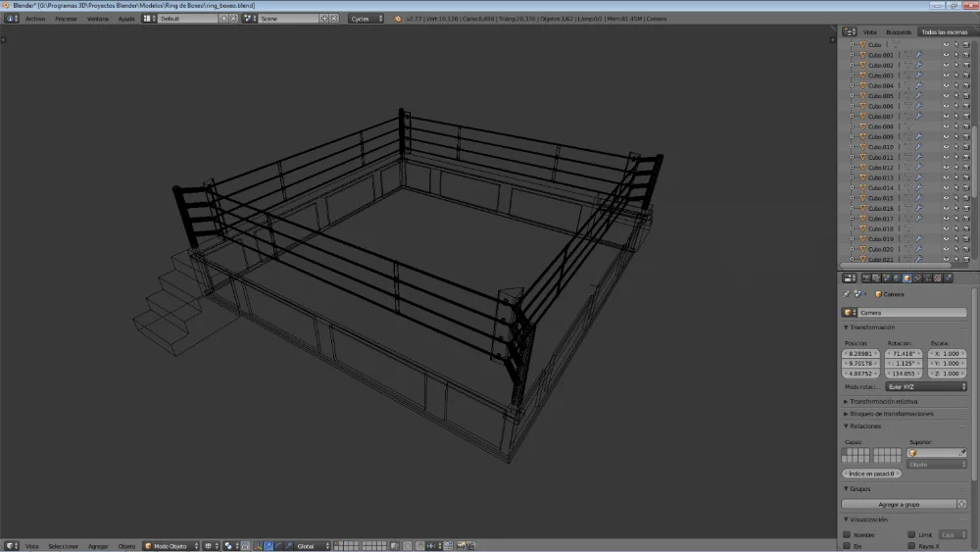The image size is (980, 552).
Task: Toggle selectability cursor icon for Cubo.010
Action: point(955,147)
